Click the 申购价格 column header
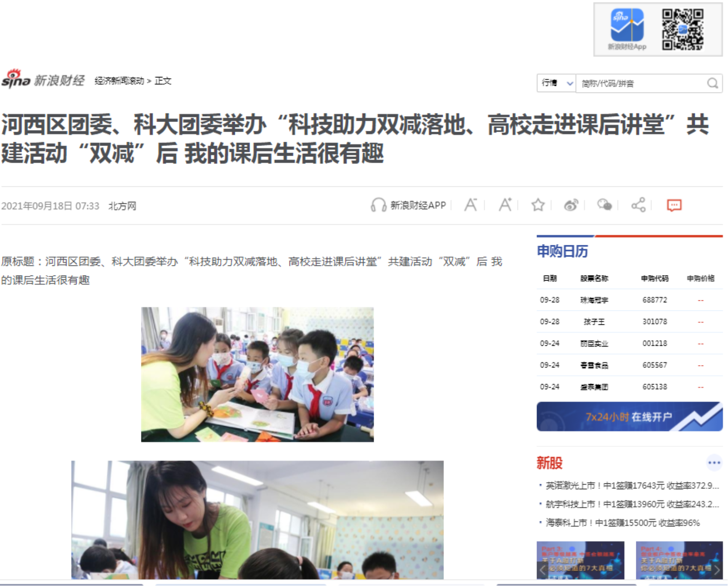 click(x=701, y=278)
